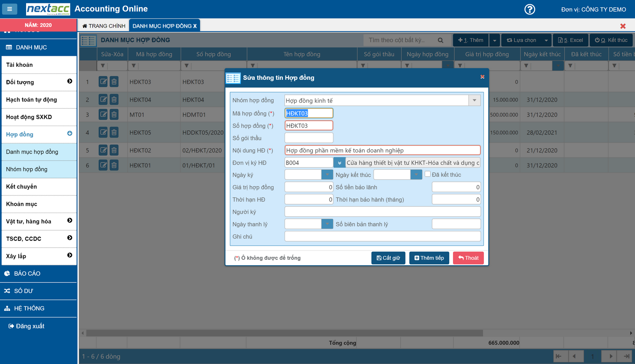Click delete trash icon for row MT01
The image size is (635, 364).
(114, 115)
